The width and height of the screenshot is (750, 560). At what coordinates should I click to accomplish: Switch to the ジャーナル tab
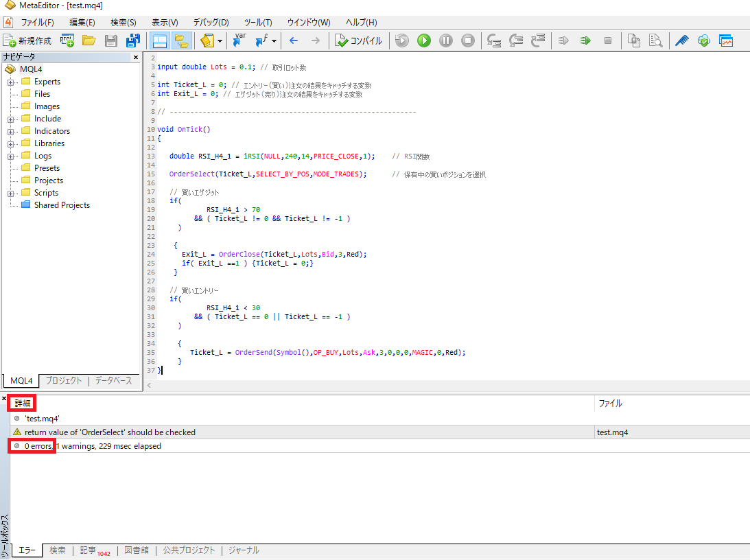point(244,550)
